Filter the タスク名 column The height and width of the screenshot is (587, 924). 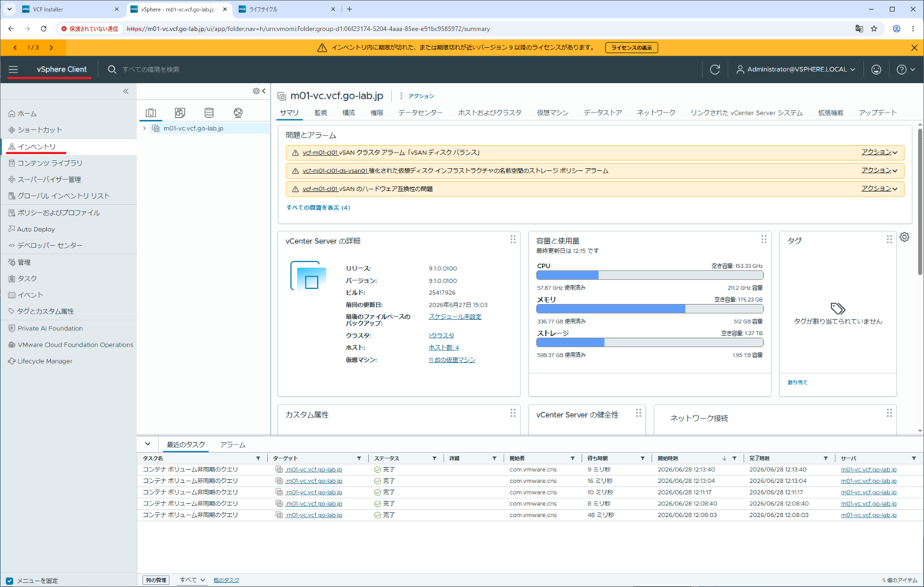tap(258, 458)
